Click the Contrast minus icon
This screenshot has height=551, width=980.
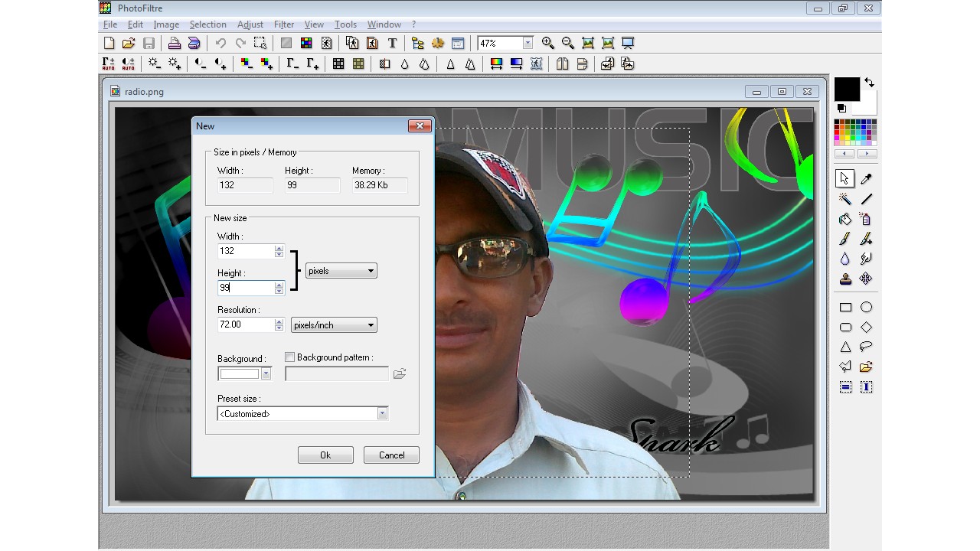coord(201,64)
